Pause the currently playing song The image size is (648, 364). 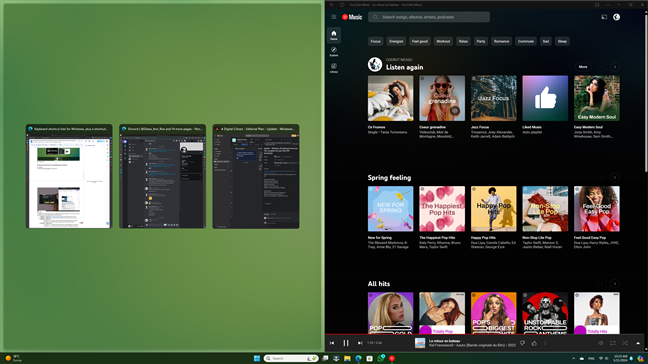click(346, 343)
